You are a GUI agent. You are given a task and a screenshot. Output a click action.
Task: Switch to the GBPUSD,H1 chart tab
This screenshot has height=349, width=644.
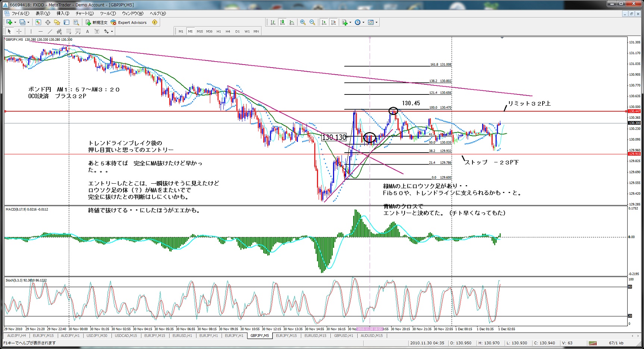tap(343, 336)
